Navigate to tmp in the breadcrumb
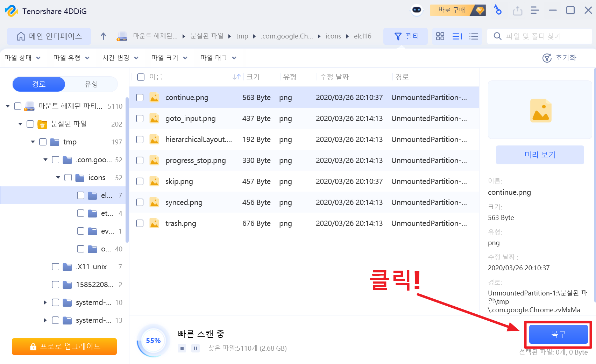This screenshot has width=596, height=364. pos(242,36)
